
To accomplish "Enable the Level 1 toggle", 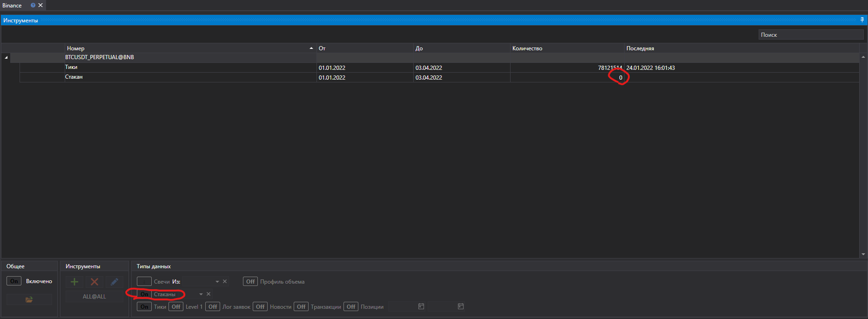I will 176,306.
